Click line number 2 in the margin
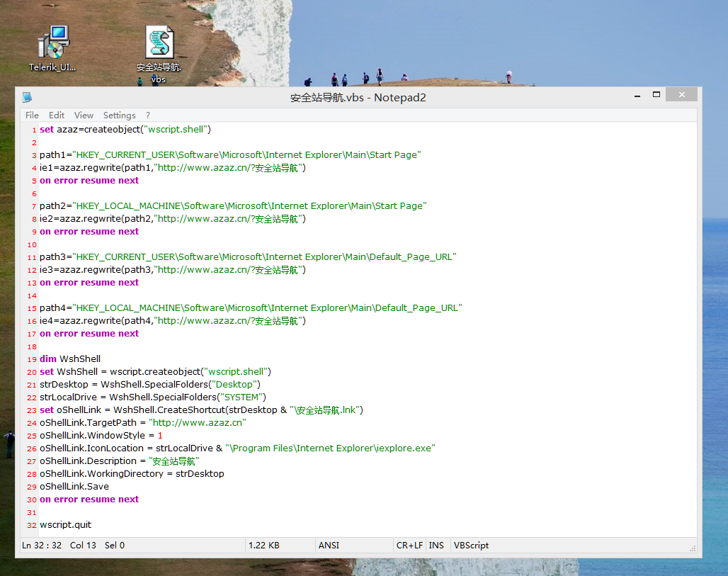The image size is (728, 576). 35,142
